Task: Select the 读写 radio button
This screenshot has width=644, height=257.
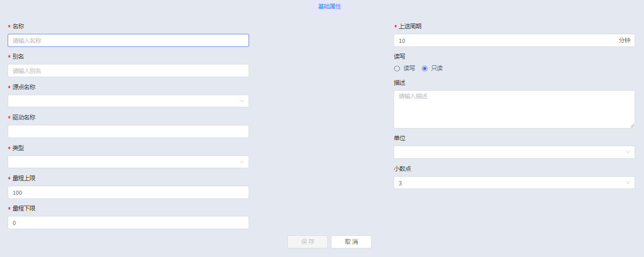Action: [x=397, y=69]
